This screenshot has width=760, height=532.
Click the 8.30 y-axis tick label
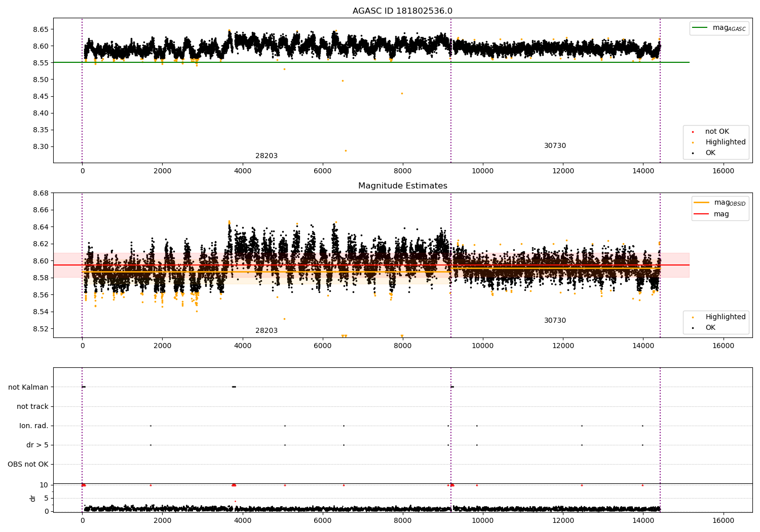41,147
